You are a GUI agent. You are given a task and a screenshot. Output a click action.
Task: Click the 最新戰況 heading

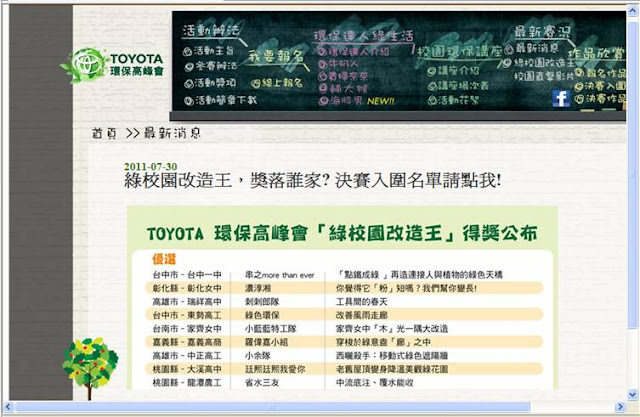coord(542,31)
